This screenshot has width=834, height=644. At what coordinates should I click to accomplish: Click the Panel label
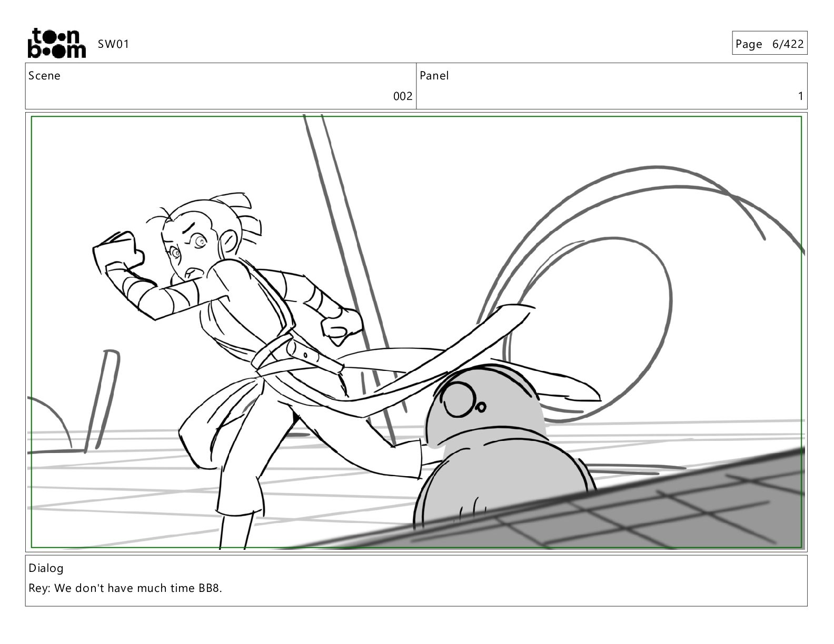(434, 76)
